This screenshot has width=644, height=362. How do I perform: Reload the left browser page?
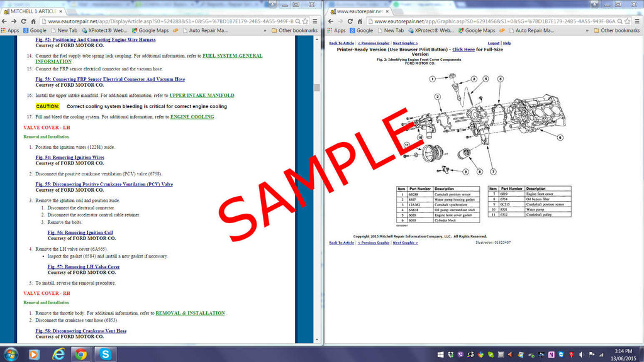tap(25, 21)
